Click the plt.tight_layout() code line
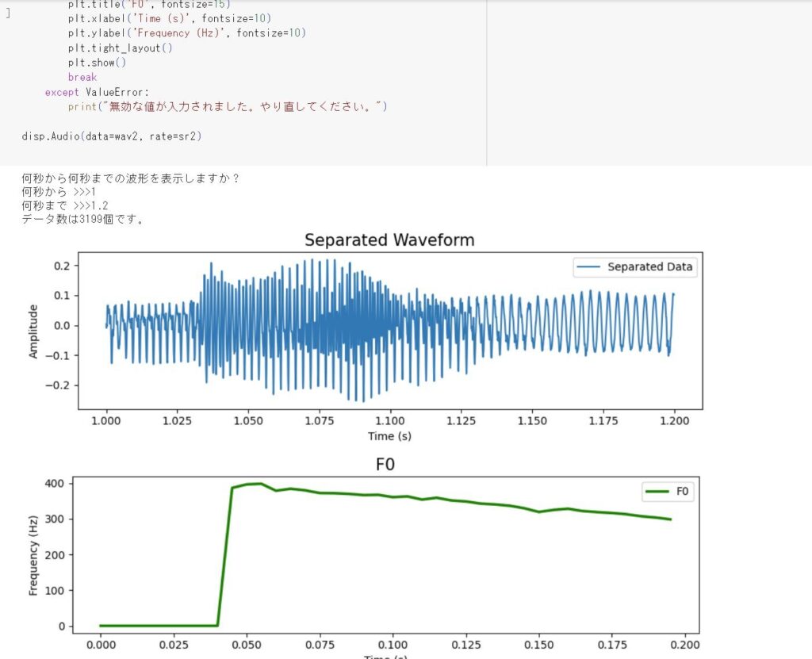The width and height of the screenshot is (812, 659). pyautogui.click(x=121, y=48)
